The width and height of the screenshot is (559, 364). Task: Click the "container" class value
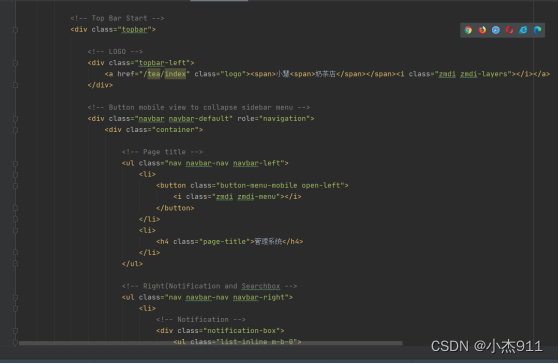pos(175,130)
